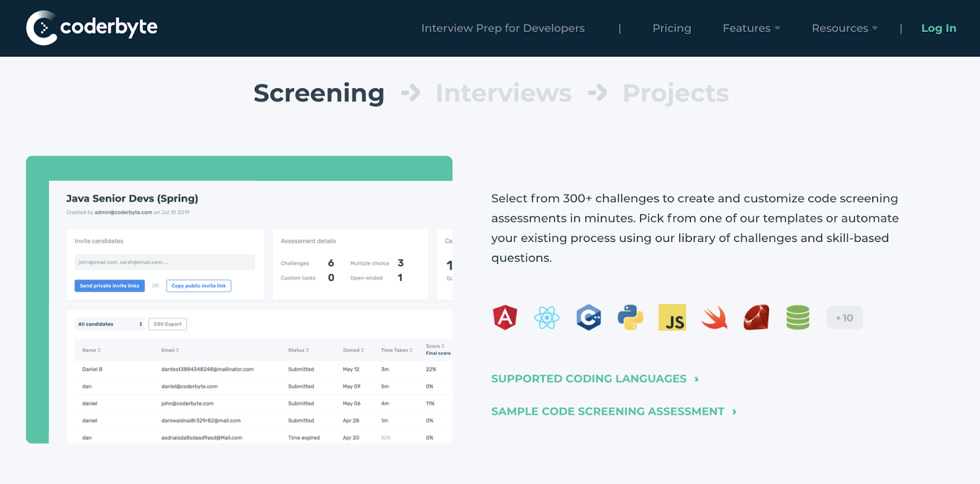Sort table by Email column

(170, 350)
